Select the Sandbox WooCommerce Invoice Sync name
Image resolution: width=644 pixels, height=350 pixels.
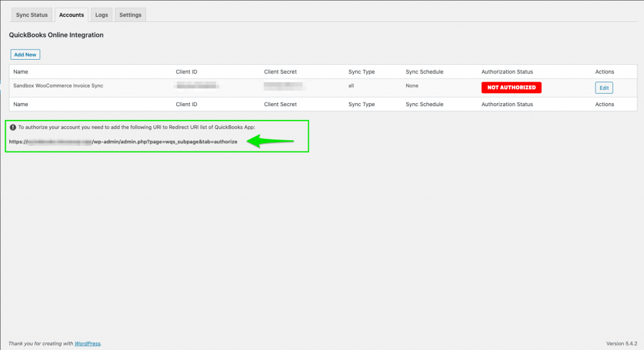pyautogui.click(x=58, y=85)
